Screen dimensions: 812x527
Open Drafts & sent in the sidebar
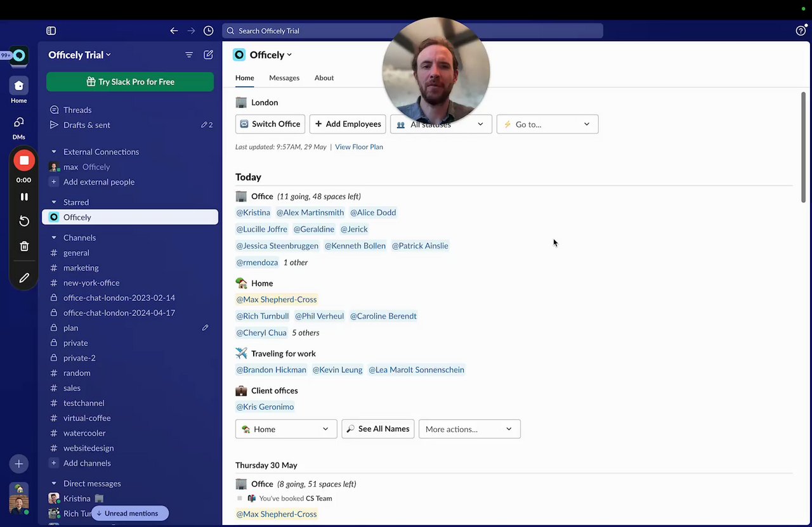[130, 125]
